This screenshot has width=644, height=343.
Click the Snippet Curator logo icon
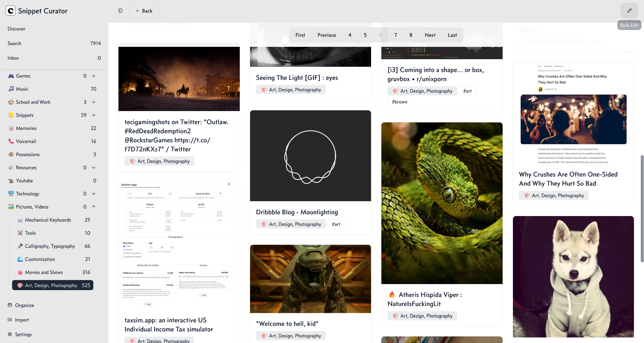[11, 11]
